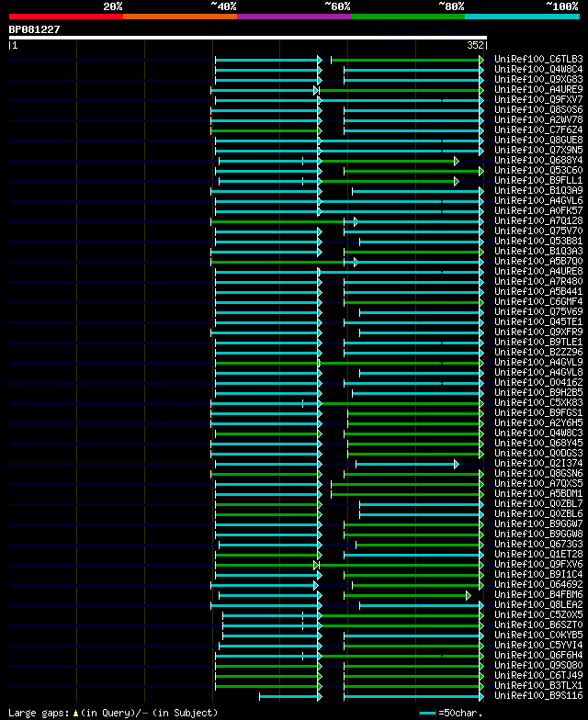Select hit label UniRef100_A5B7Q0
The width and height of the screenshot is (588, 720).
coord(538,261)
